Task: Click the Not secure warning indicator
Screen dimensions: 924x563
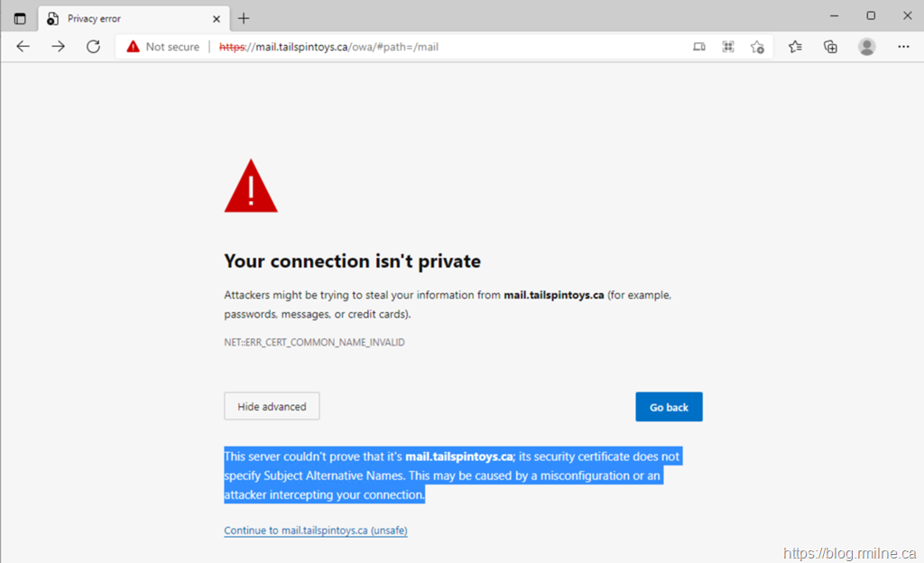Action: pos(163,47)
